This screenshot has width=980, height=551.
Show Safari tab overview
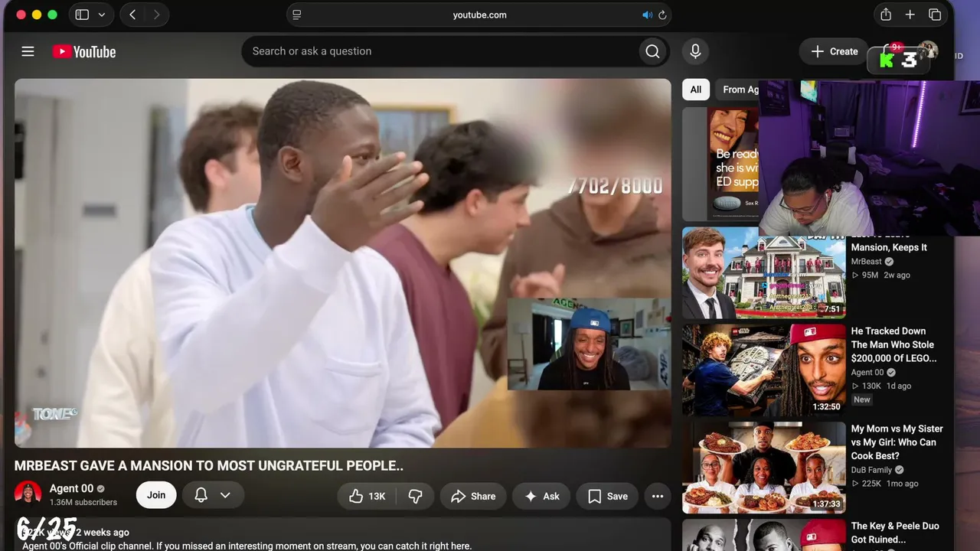point(935,15)
